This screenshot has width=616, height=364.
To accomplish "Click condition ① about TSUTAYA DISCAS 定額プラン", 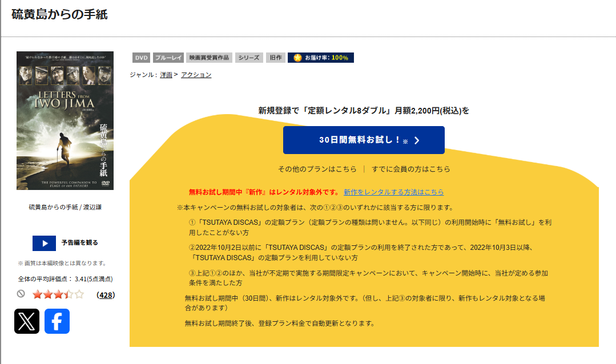I will point(370,227).
